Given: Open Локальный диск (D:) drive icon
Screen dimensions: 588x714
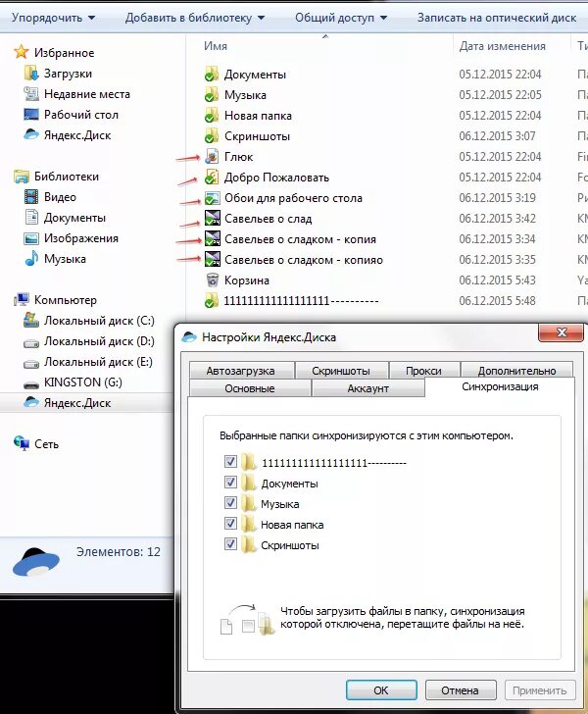Looking at the screenshot, I should coord(31,342).
